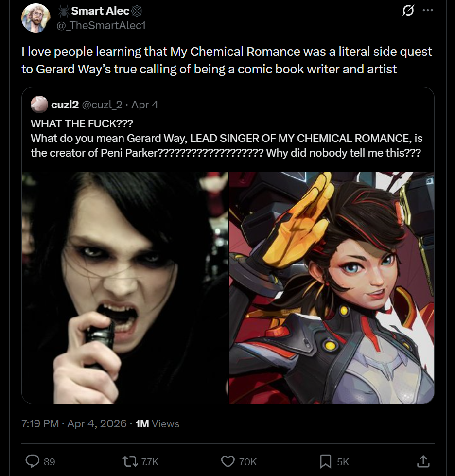Click the share upload icon

(x=423, y=461)
